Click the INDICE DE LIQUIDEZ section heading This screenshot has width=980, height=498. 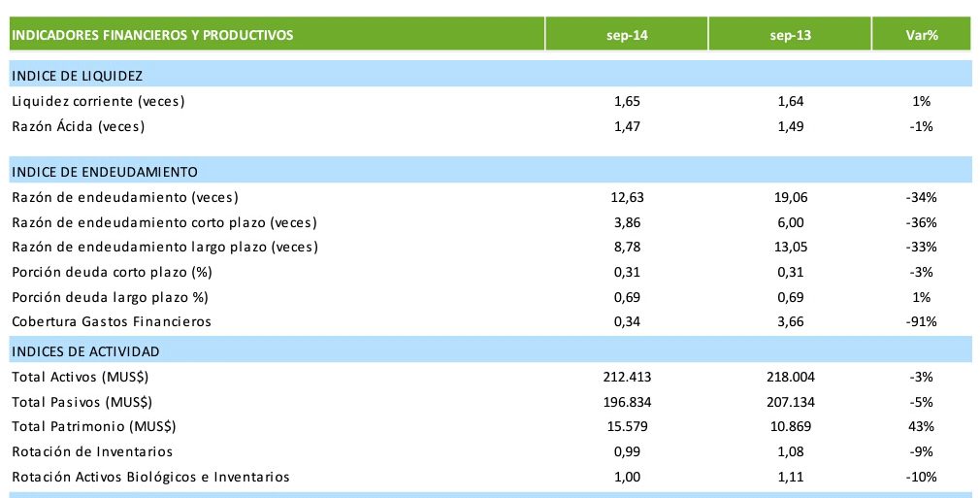point(78,75)
